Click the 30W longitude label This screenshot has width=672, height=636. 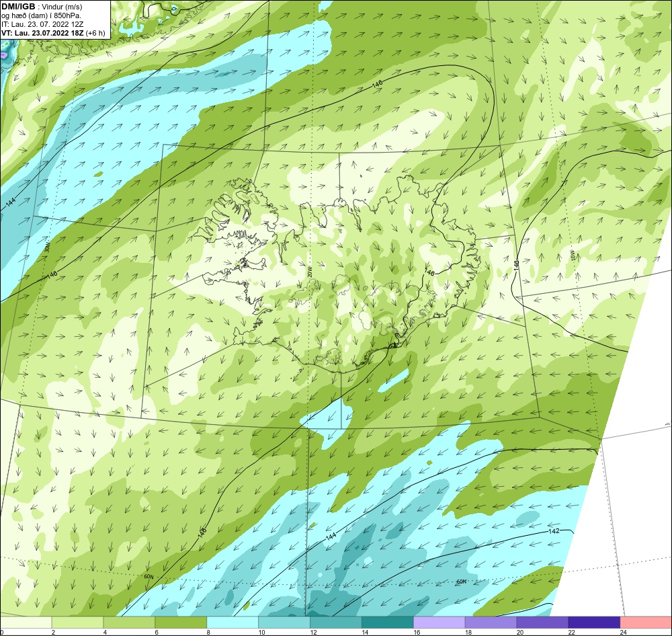(47, 247)
